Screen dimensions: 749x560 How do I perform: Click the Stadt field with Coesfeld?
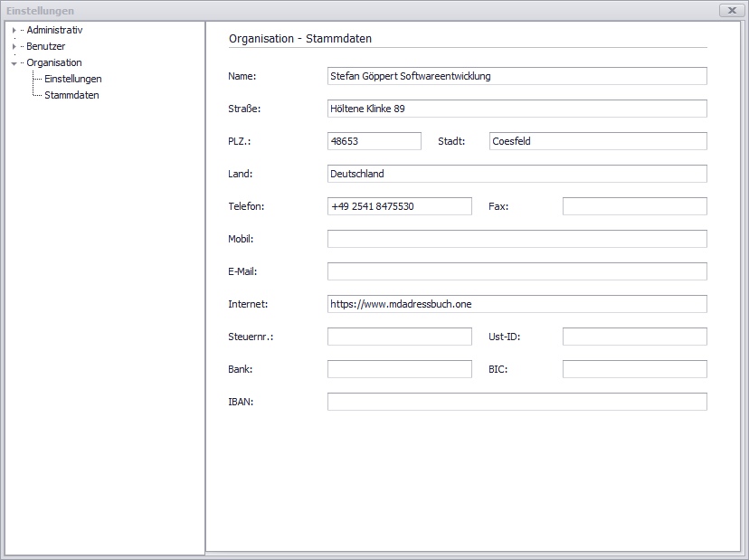pos(597,141)
